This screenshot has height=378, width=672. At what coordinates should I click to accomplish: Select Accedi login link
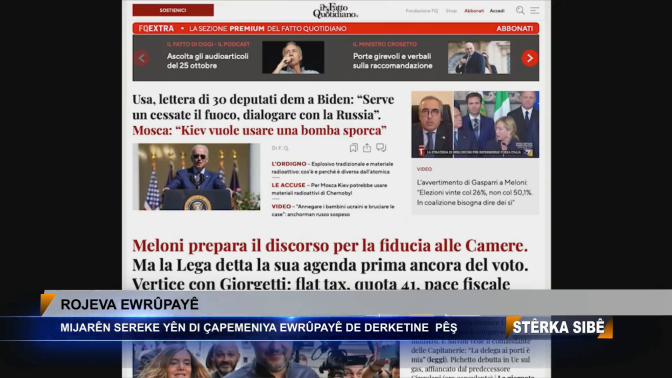coord(497,11)
